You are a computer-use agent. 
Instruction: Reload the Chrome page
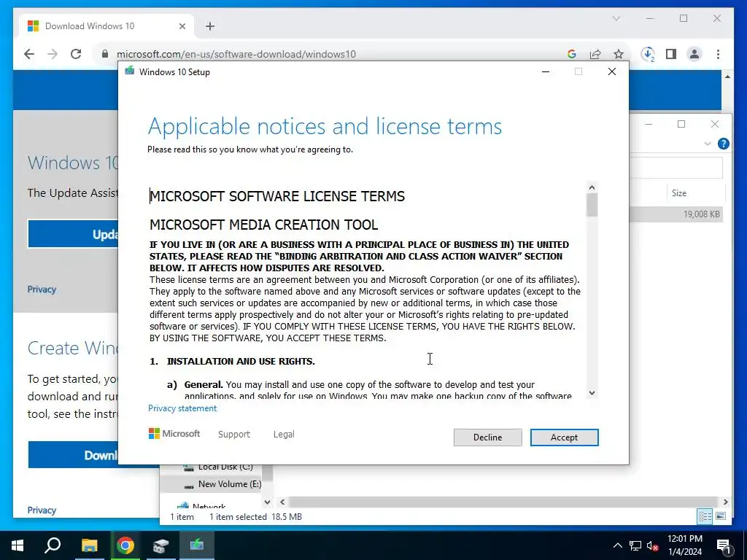pyautogui.click(x=76, y=54)
